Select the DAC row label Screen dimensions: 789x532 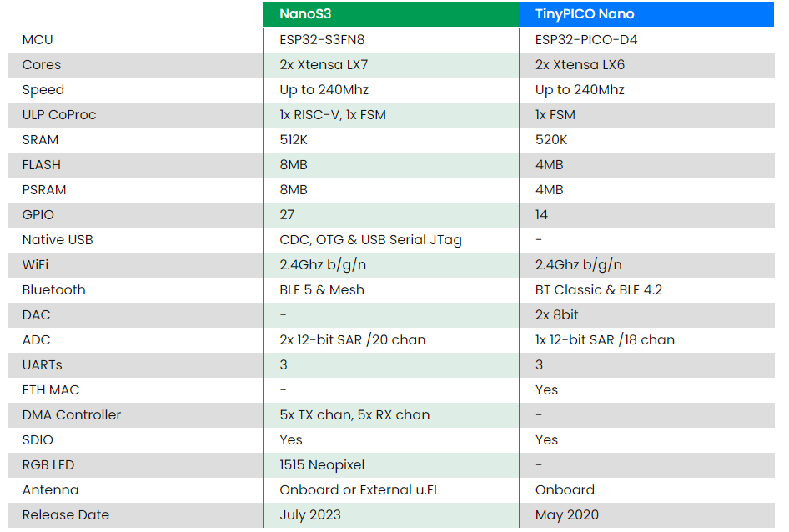(x=36, y=315)
